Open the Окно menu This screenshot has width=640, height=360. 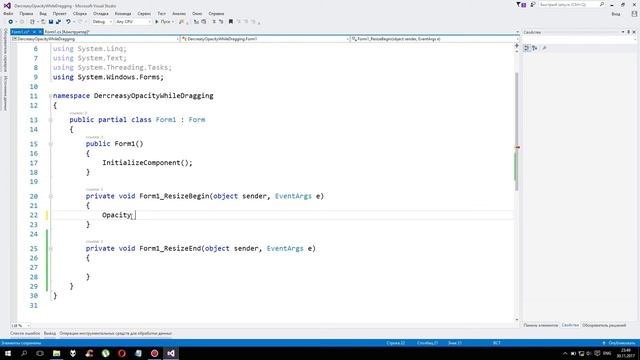(x=197, y=13)
